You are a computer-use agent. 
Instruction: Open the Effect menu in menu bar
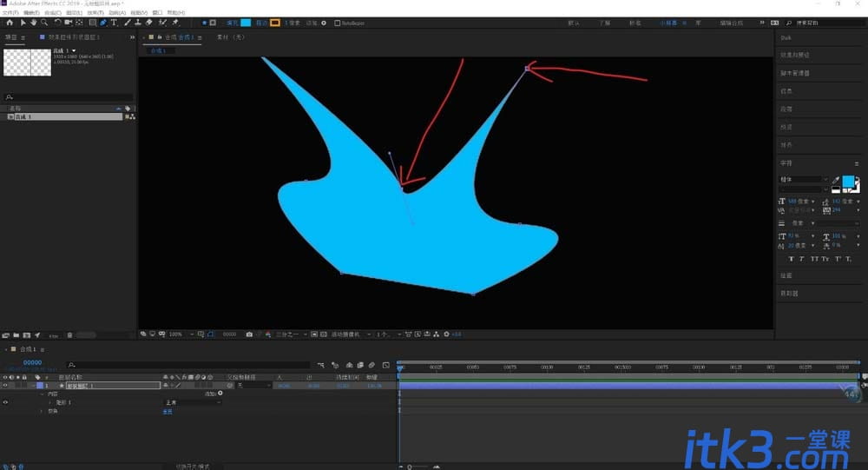[95, 12]
